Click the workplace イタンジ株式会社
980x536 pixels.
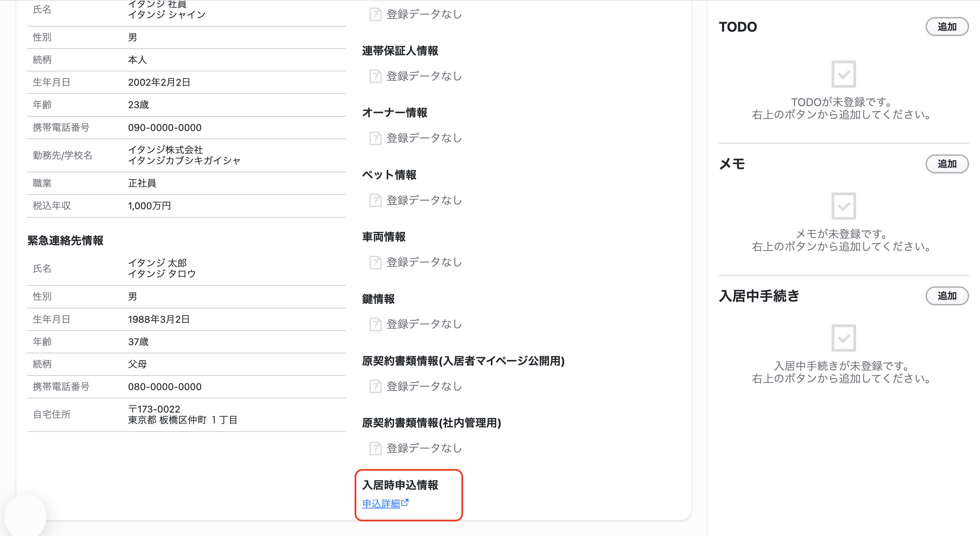click(x=165, y=150)
